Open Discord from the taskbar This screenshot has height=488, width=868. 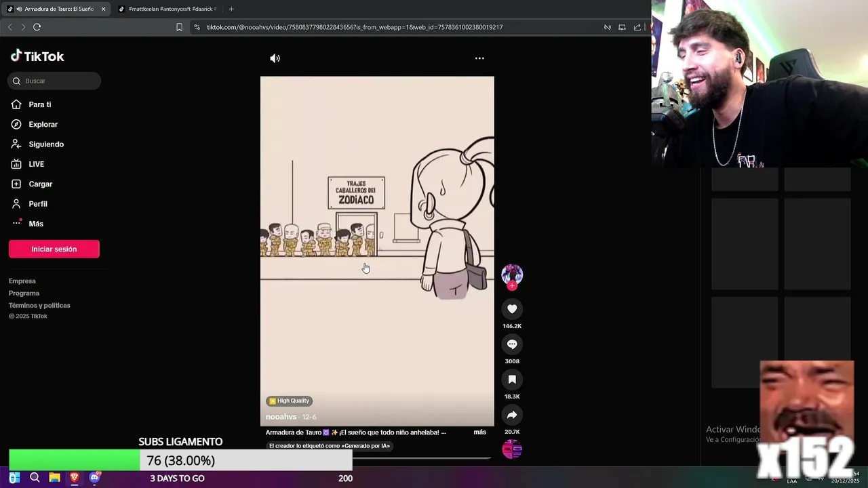[x=95, y=478]
